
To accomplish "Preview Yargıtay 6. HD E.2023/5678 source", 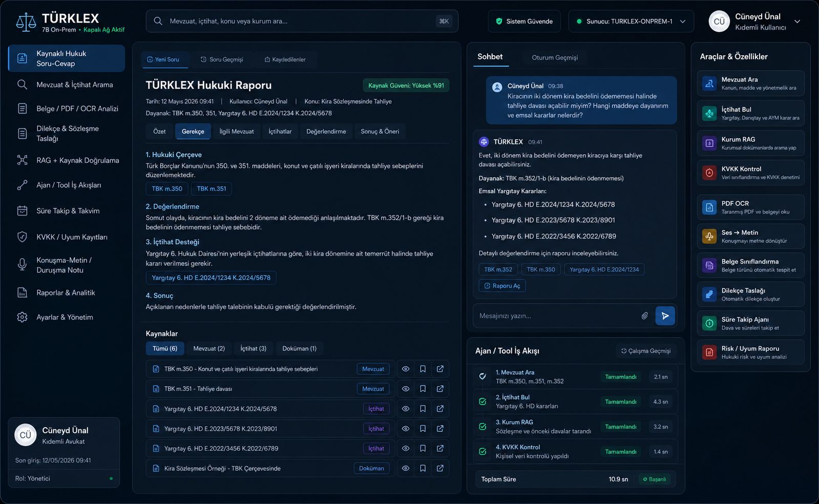I will coord(405,429).
